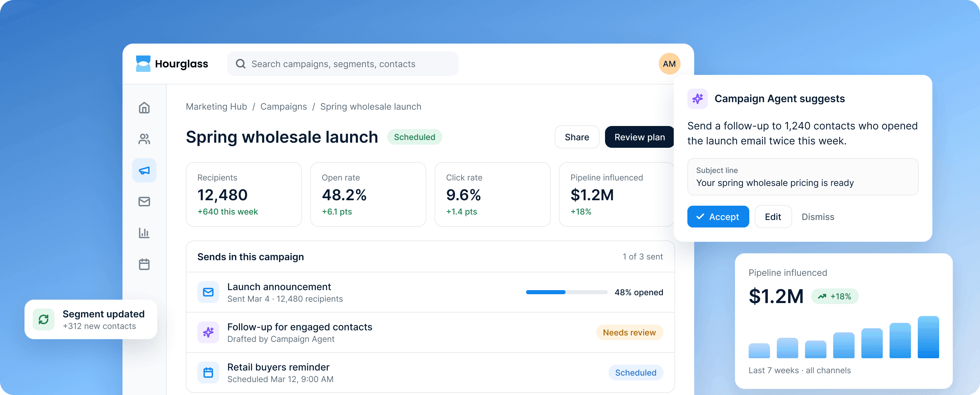Dismiss the Campaign Agent suggestion

(818, 217)
